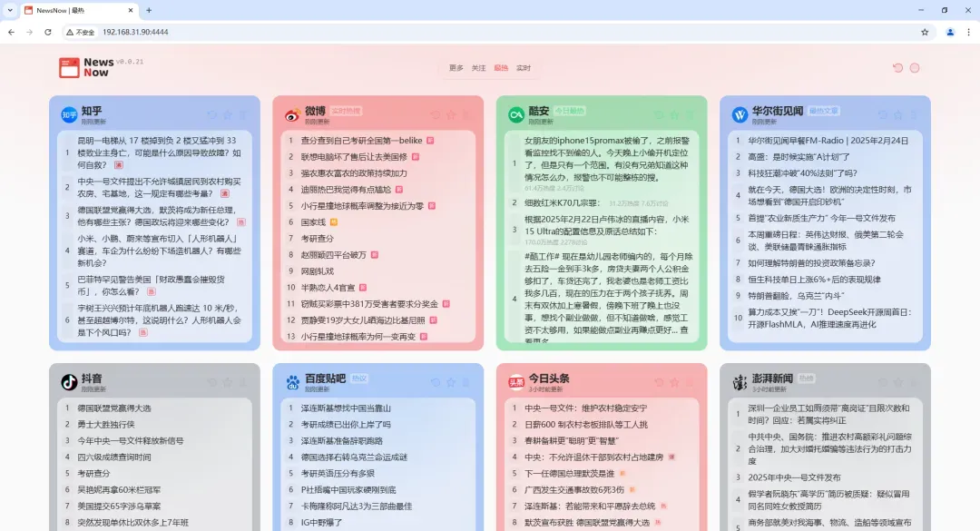Toggle favorite star on 知乎 card
Screen dimensions: 980x531
pyautogui.click(x=228, y=115)
